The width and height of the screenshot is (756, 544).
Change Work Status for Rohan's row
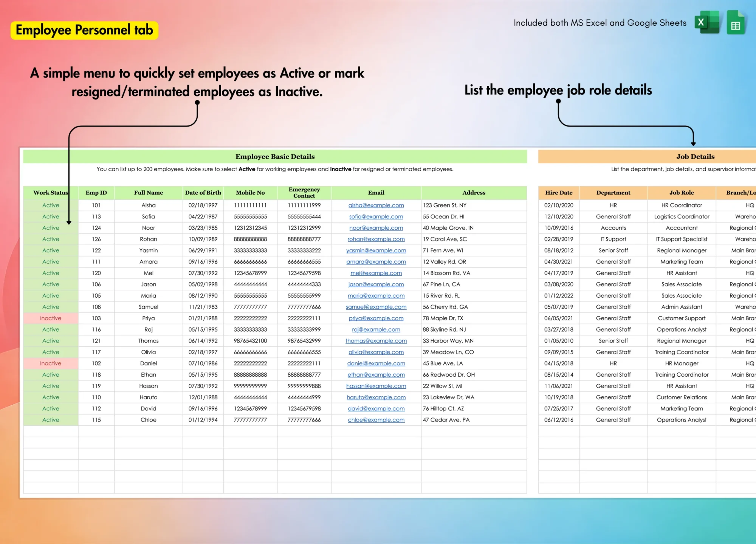coord(51,239)
